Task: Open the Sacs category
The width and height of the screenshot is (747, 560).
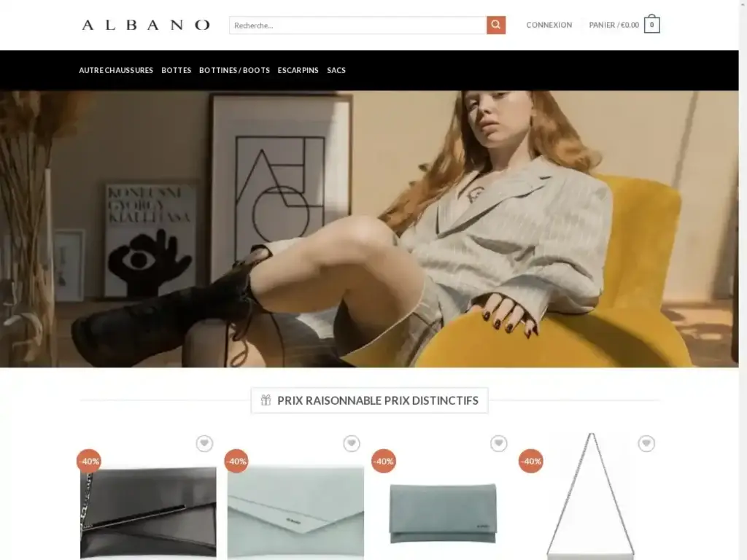Action: [x=336, y=70]
